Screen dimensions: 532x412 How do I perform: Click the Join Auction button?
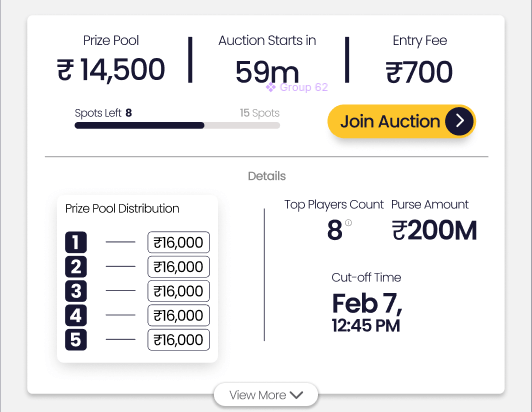click(401, 121)
